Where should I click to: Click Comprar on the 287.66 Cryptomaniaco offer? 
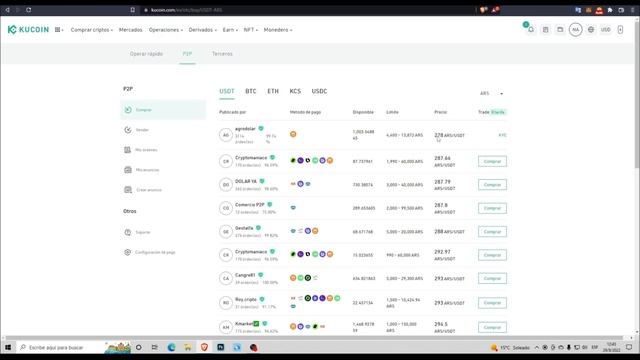[x=492, y=161]
